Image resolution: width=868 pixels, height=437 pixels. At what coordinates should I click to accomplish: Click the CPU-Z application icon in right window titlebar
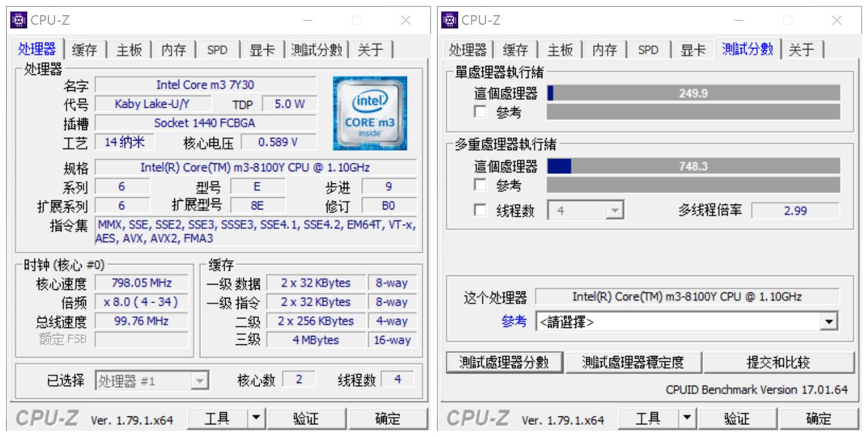[449, 19]
